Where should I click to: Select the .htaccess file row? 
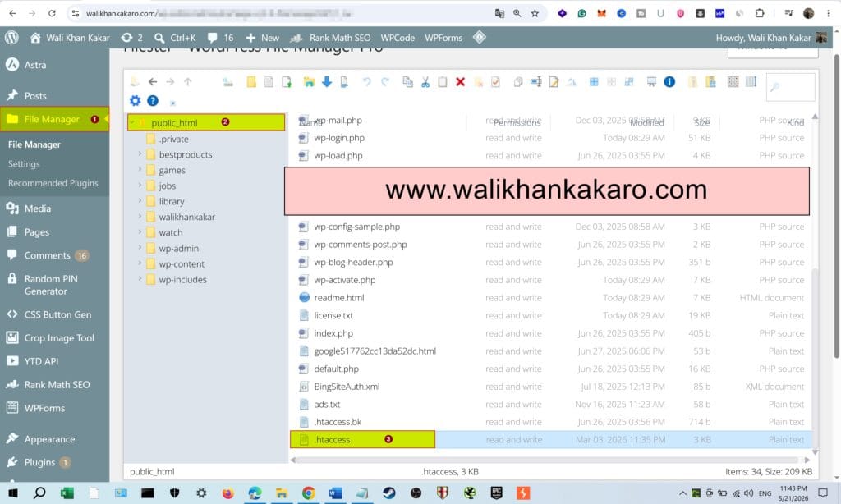coord(549,439)
